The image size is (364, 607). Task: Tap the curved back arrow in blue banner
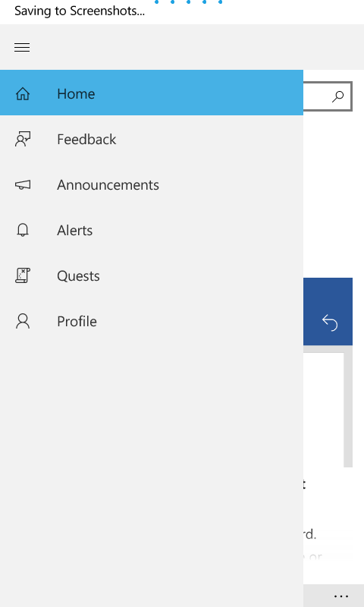(330, 322)
